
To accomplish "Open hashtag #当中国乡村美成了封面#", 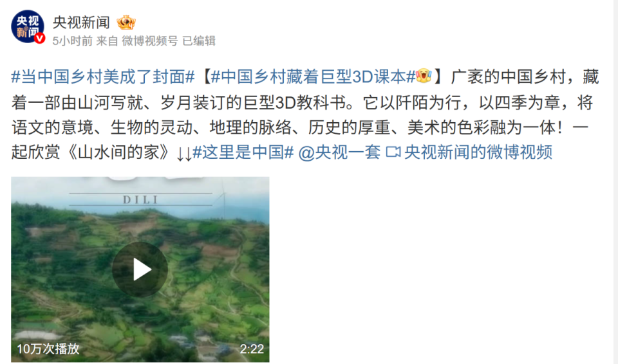I will pos(103,77).
